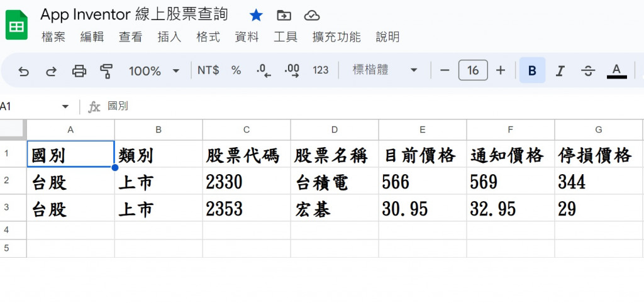Open the text color picker
This screenshot has width=644, height=303.
click(616, 71)
